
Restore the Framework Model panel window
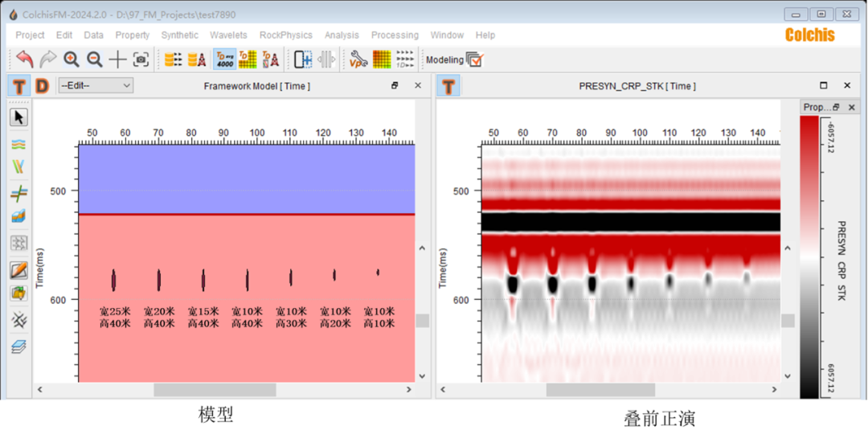pyautogui.click(x=395, y=86)
